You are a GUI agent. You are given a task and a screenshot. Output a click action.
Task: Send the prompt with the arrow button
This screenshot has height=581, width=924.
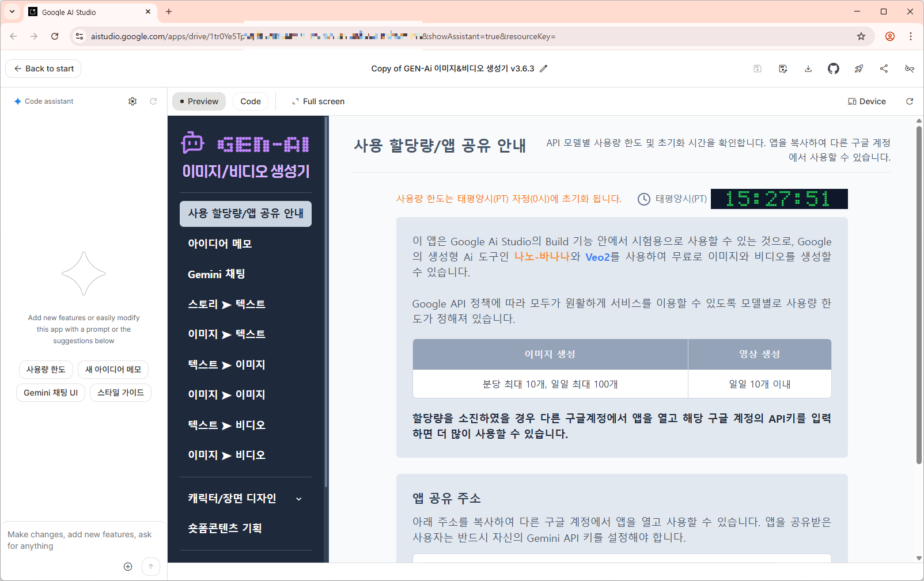coord(151,567)
